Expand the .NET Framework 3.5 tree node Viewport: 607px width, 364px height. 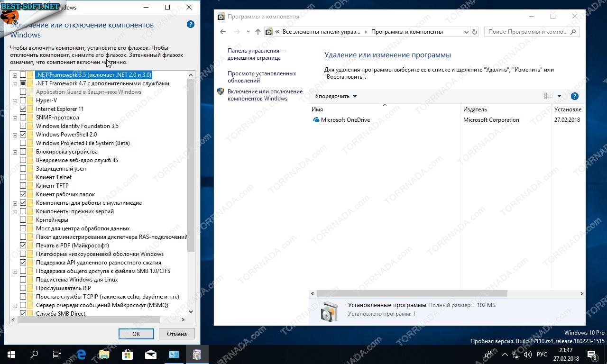[15, 75]
